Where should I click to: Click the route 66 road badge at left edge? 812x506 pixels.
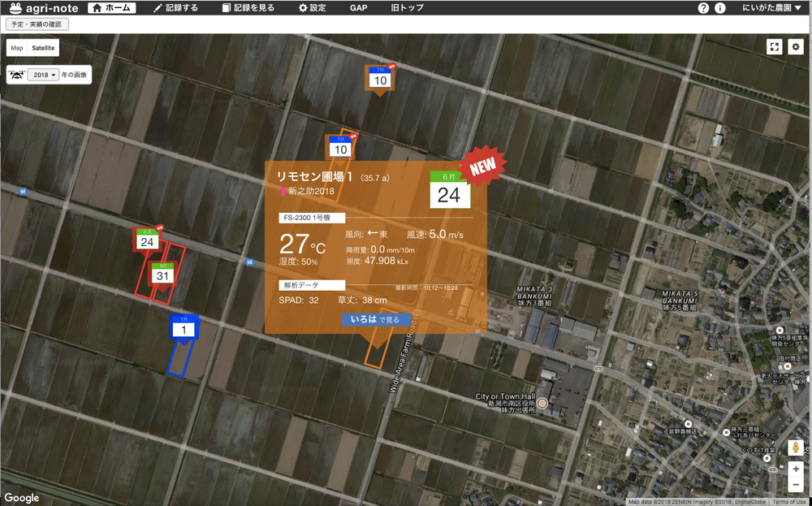click(22, 192)
